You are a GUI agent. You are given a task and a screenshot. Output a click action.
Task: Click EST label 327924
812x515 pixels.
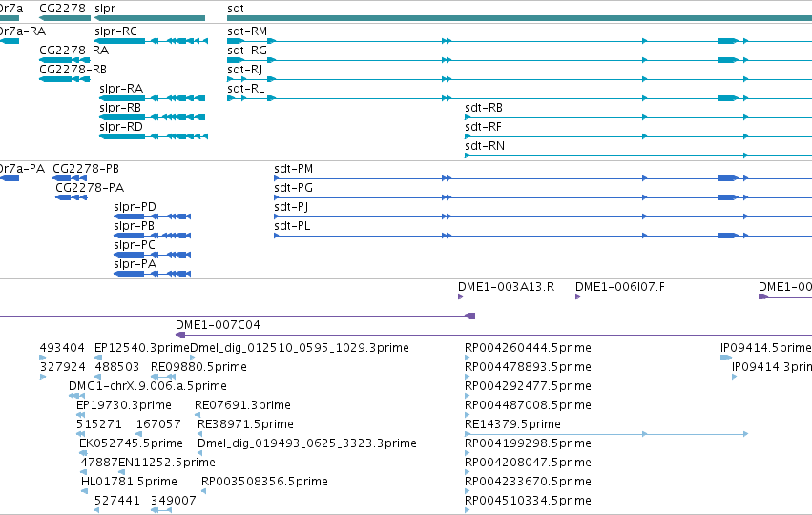(63, 367)
